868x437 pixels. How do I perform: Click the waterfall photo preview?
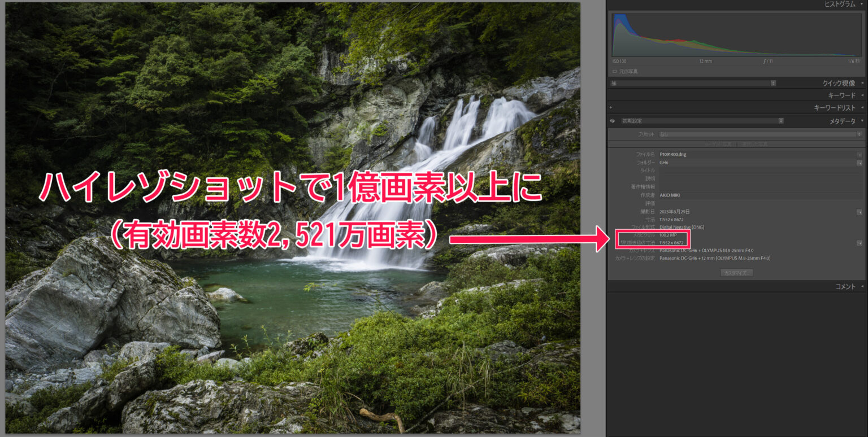pyautogui.click(x=293, y=217)
